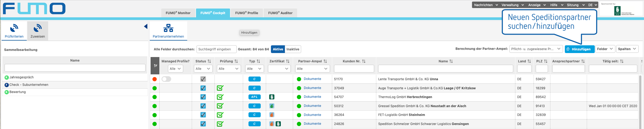Viewport: 644px width, 129px height.
Task: Sort by PLZ column arrows
Action: pyautogui.click(x=546, y=61)
